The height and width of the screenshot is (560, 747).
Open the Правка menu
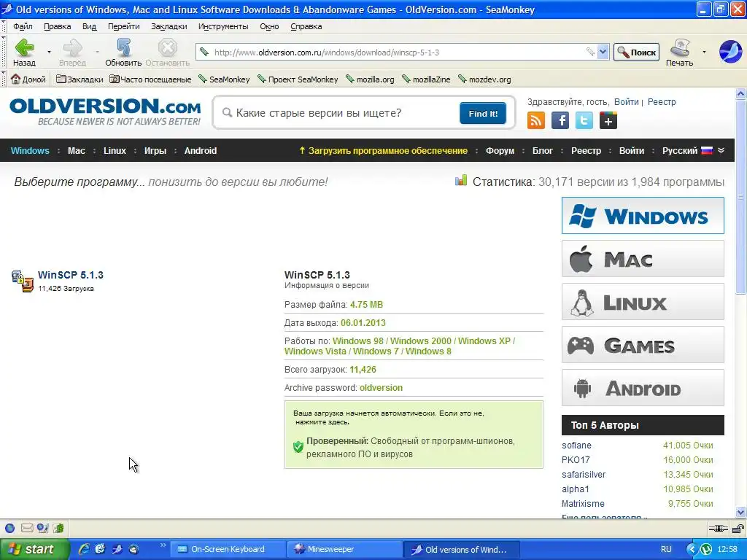click(x=57, y=26)
